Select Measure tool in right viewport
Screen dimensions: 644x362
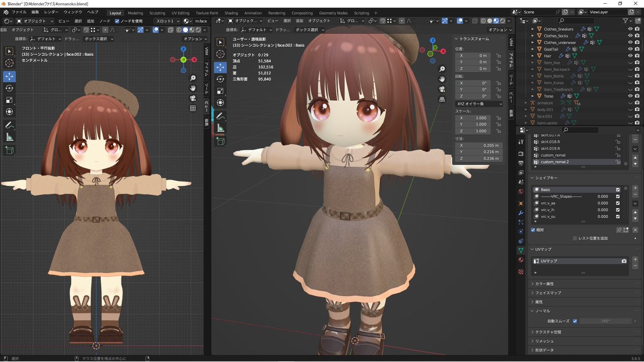pyautogui.click(x=220, y=128)
